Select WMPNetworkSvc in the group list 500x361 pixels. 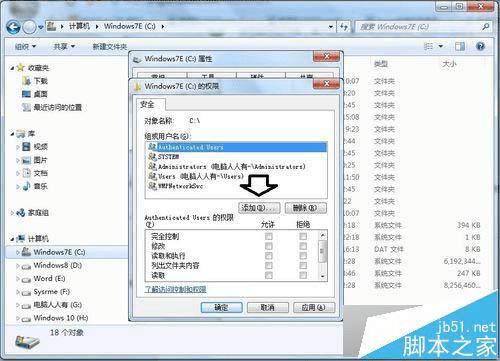coord(176,186)
